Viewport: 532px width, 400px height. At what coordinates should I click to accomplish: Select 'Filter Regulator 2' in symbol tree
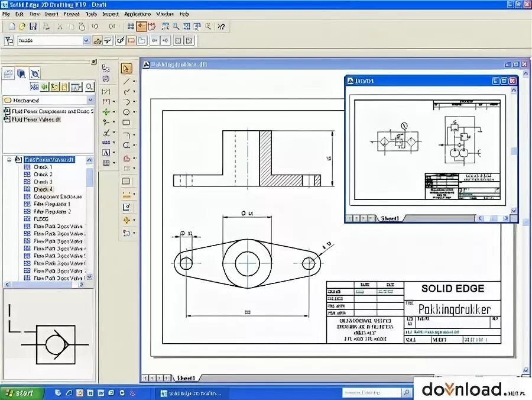point(52,212)
